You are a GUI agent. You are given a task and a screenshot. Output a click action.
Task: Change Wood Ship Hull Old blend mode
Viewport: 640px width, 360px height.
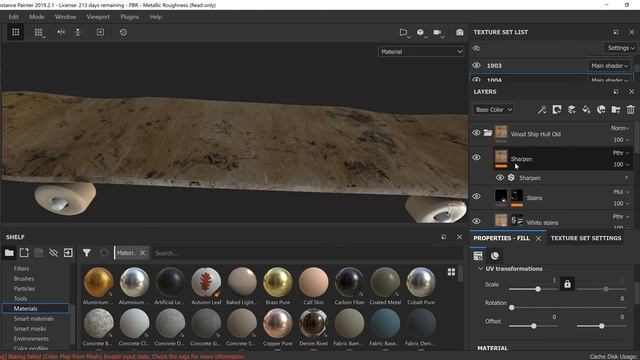(x=620, y=128)
